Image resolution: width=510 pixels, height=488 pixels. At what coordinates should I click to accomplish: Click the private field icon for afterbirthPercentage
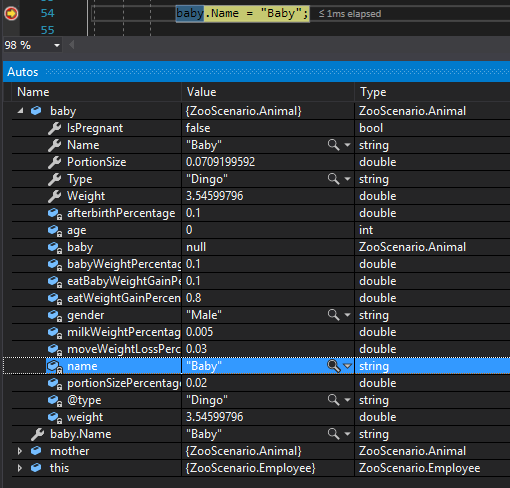coord(55,214)
